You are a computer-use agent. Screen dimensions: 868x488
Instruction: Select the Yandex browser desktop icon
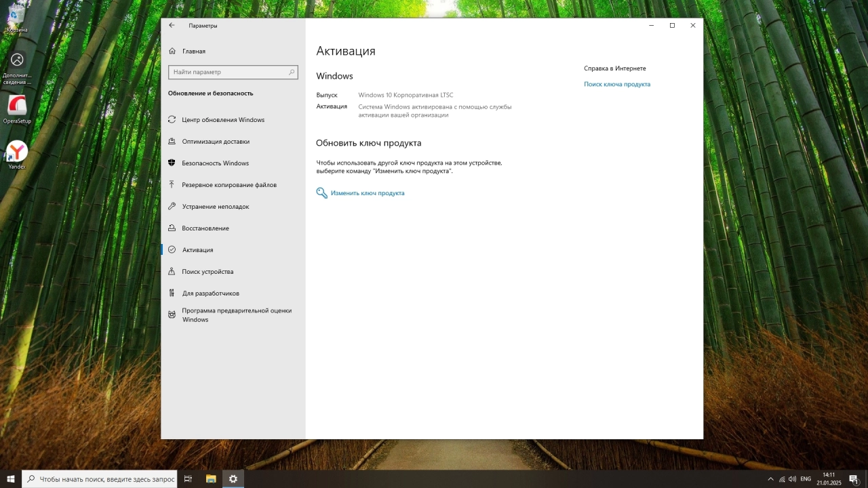coord(17,155)
